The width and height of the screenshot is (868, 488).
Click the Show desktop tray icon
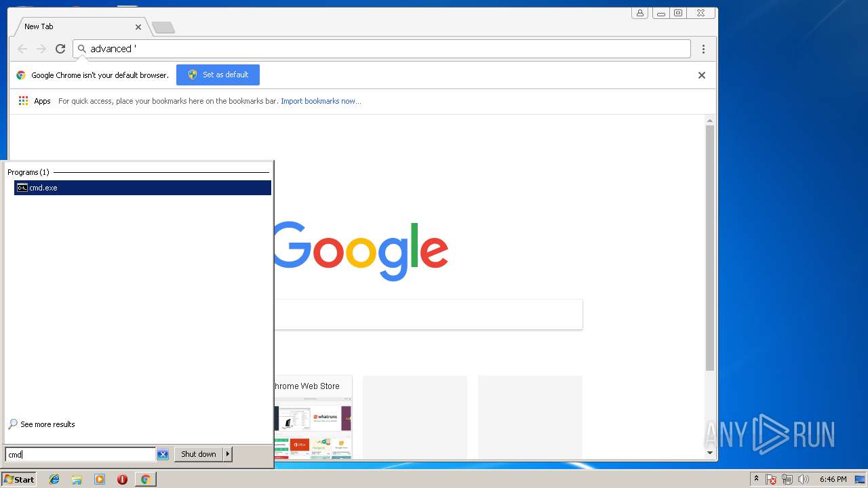860,479
